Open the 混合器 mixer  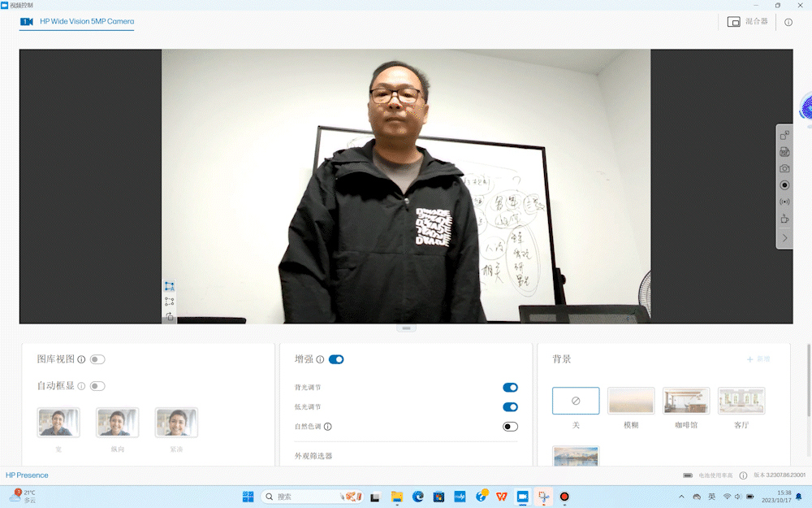point(748,22)
